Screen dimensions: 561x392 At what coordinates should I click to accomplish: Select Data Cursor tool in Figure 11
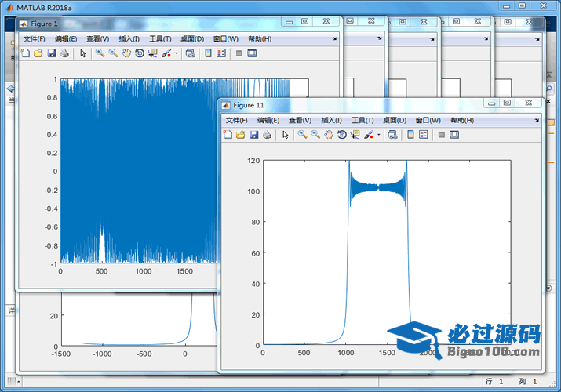click(x=355, y=135)
